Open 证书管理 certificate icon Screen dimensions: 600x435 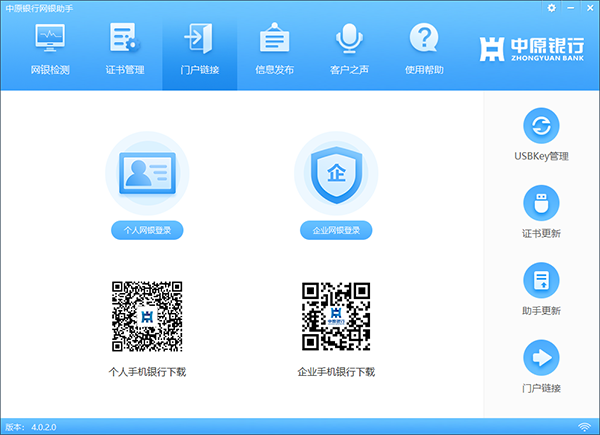click(125, 37)
